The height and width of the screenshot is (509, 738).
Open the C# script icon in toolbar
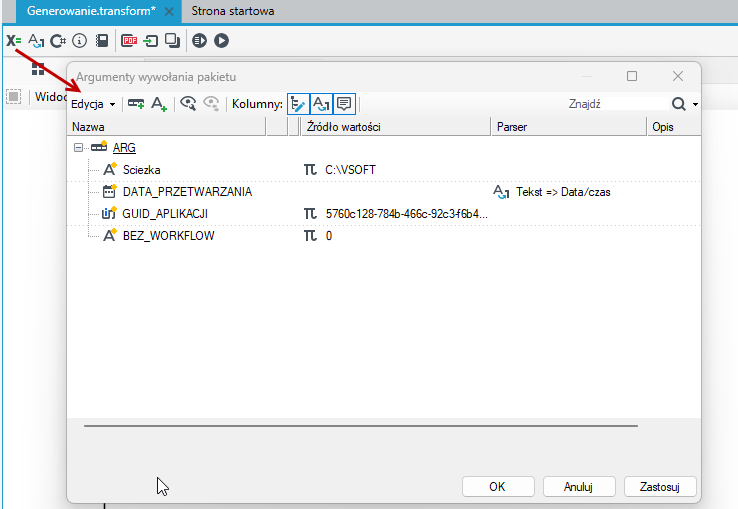tap(58, 41)
